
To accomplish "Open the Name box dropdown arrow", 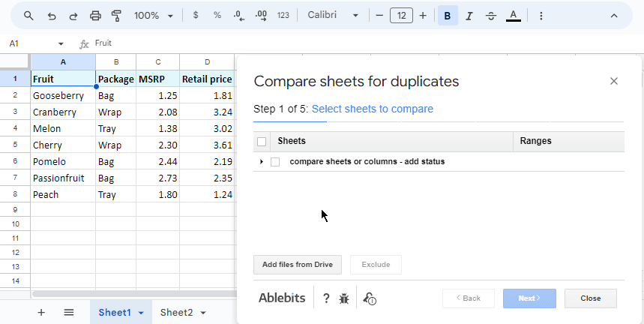I will 61,43.
